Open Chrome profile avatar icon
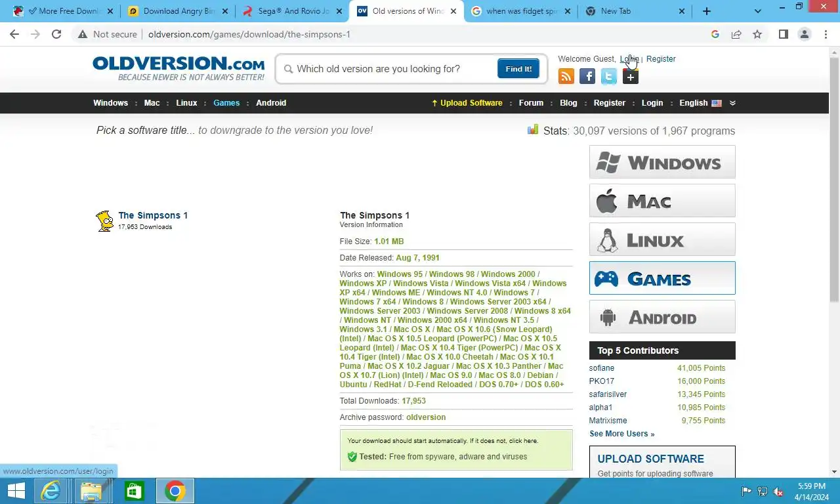The height and width of the screenshot is (504, 840). [x=804, y=34]
